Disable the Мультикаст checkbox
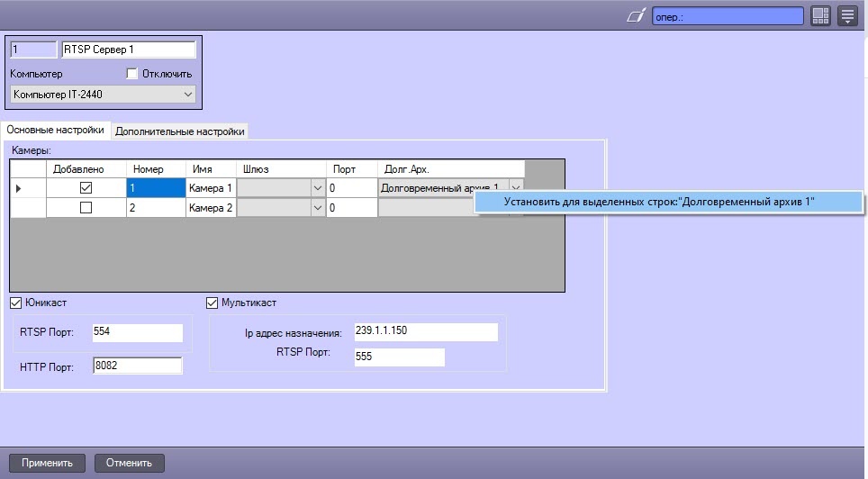This screenshot has width=868, height=479. point(212,303)
